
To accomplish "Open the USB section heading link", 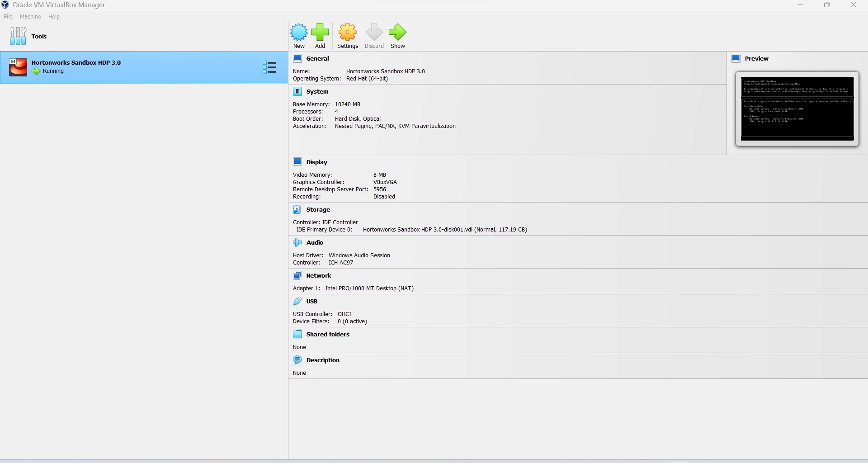I will (311, 301).
